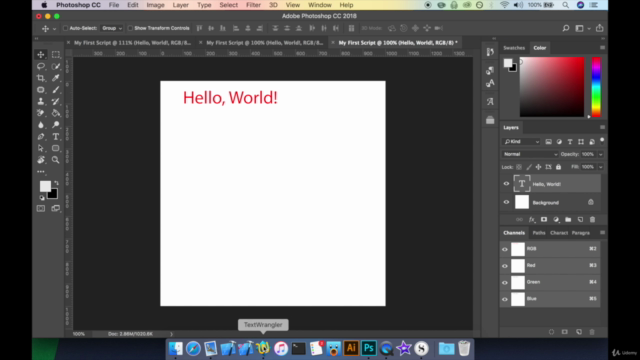
Task: Click the search icon in options bar
Action: pyautogui.click(x=566, y=28)
